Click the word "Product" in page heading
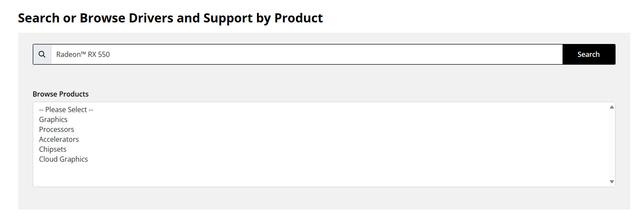 [x=298, y=18]
